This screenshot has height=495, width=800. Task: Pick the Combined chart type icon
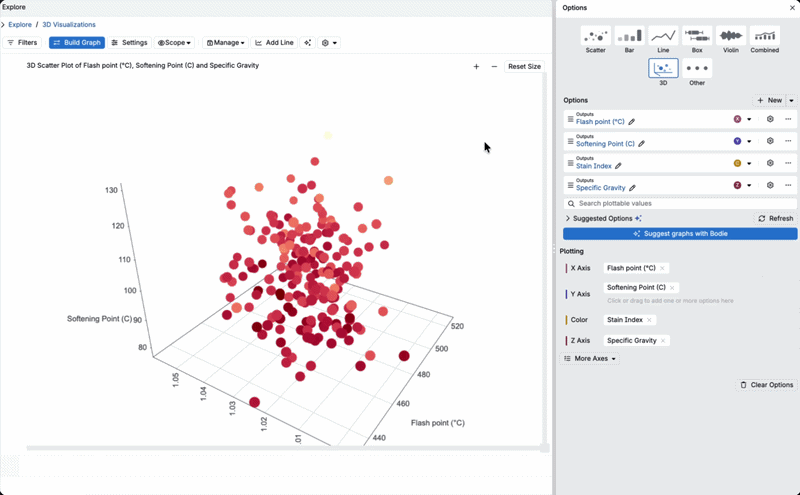(x=764, y=36)
